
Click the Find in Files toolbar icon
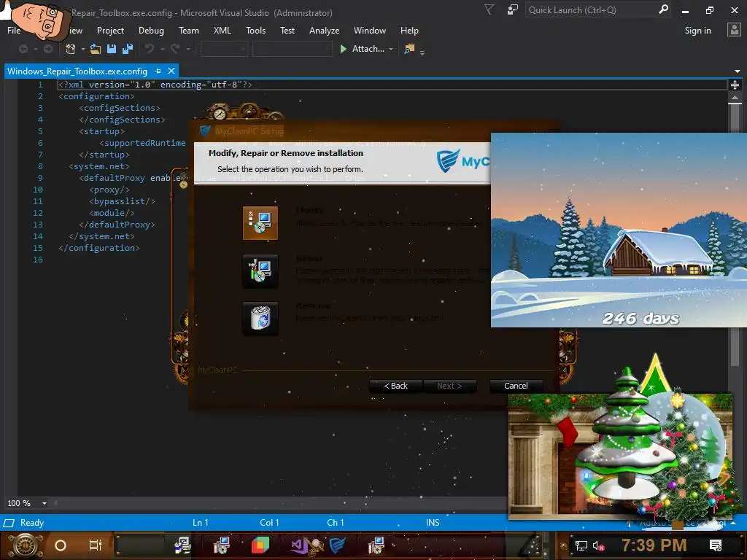(409, 49)
